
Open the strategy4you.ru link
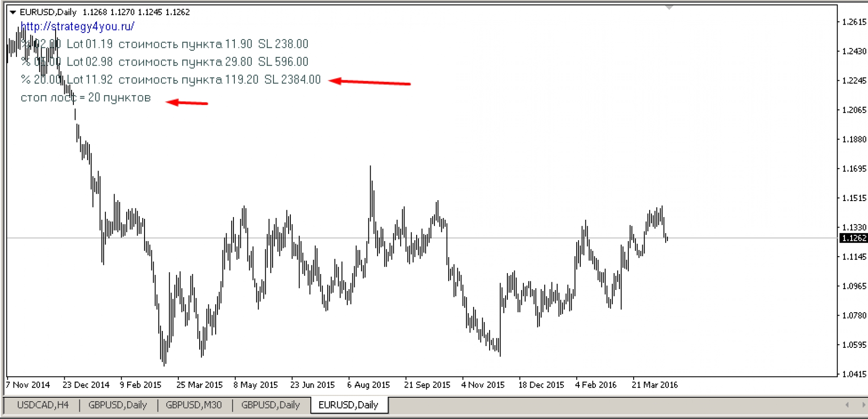tap(78, 26)
